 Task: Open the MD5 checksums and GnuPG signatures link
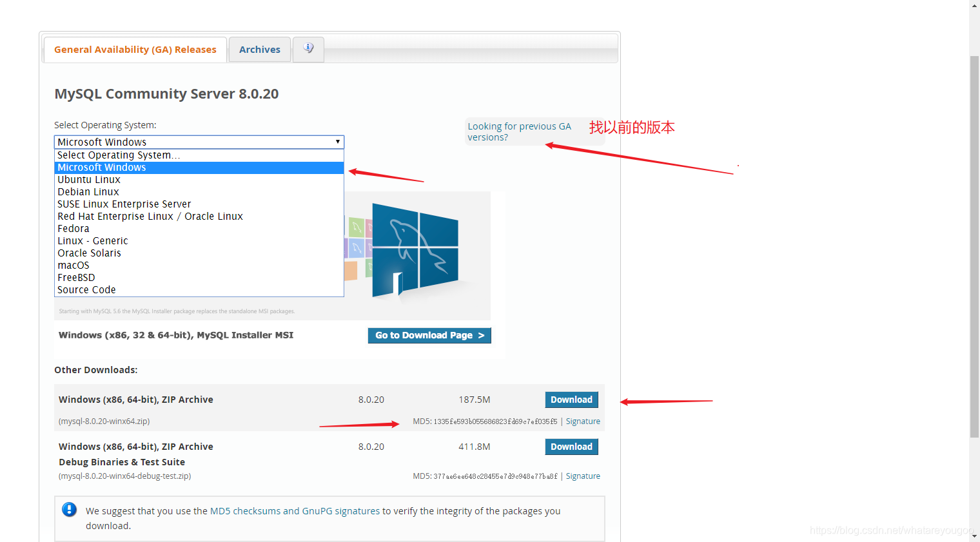[x=295, y=511]
